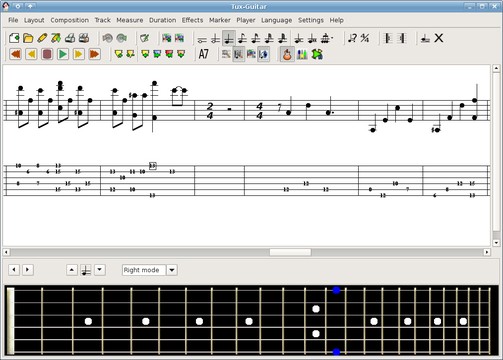Click the down arrow beside fretboard note duration
Image resolution: width=503 pixels, height=360 pixels.
(x=100, y=269)
